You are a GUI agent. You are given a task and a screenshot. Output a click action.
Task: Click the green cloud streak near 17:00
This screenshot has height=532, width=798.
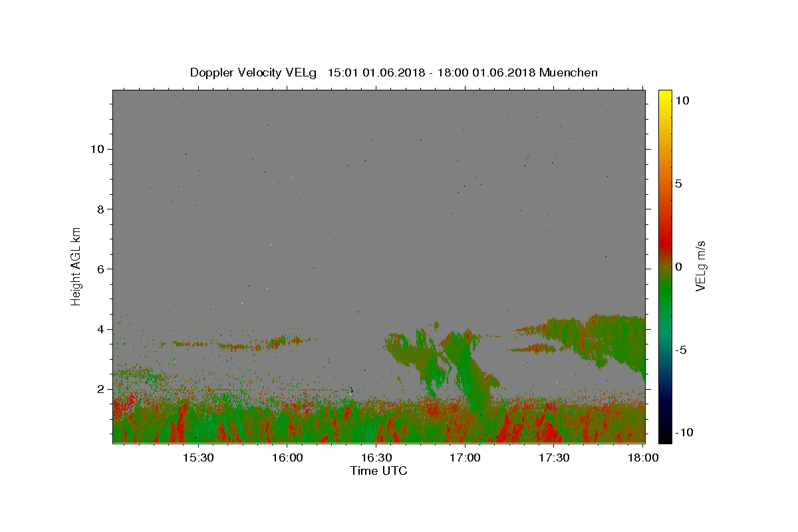pyautogui.click(x=469, y=372)
